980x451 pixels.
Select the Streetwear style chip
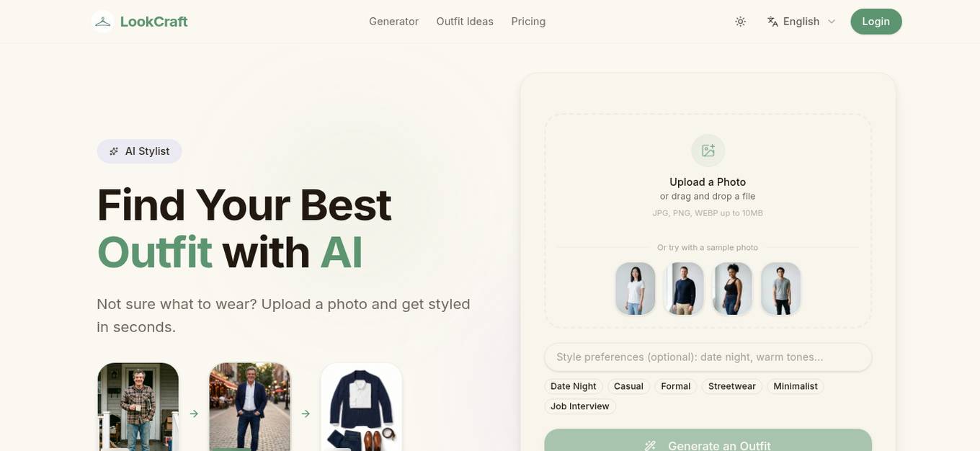[x=731, y=387]
